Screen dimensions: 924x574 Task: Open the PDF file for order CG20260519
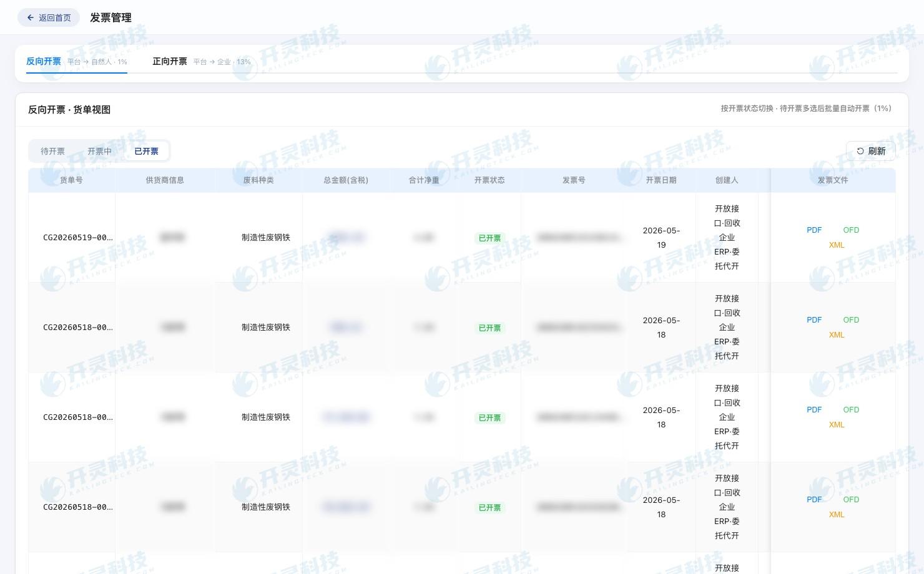pos(814,230)
